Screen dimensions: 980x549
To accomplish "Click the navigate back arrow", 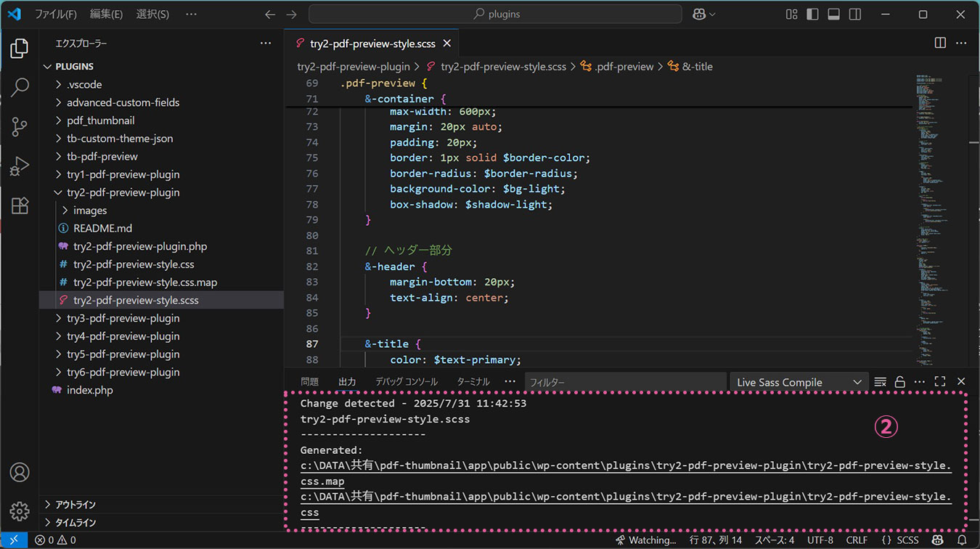I will (x=270, y=14).
